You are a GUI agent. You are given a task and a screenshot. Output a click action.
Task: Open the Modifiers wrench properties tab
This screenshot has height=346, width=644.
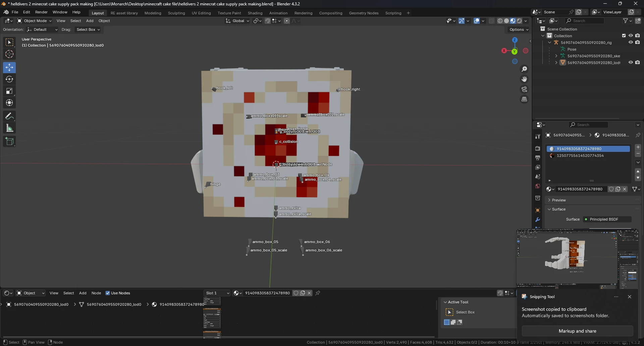pos(538,220)
